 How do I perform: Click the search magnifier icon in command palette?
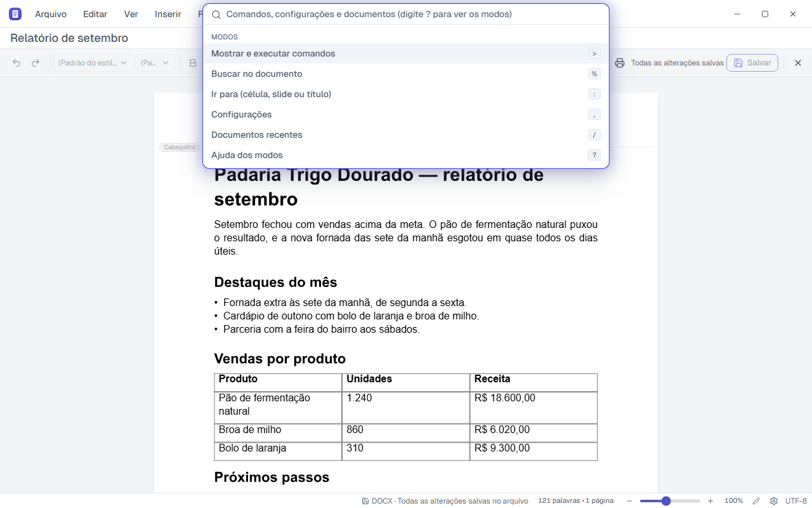(216, 15)
